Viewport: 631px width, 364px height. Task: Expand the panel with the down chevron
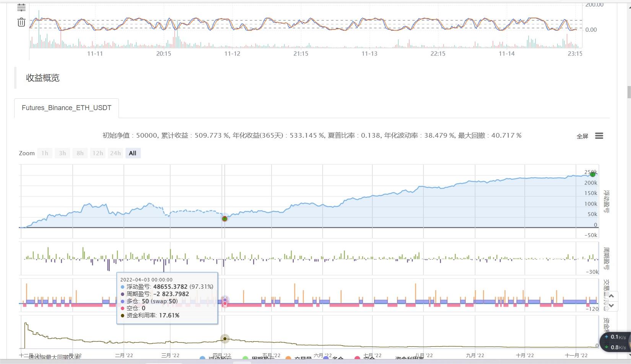click(611, 305)
